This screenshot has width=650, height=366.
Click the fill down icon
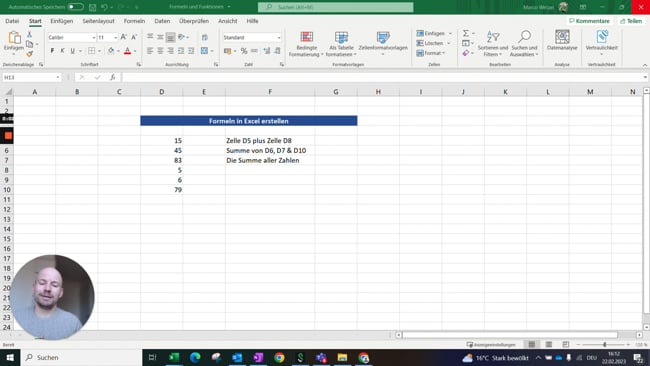click(x=466, y=43)
